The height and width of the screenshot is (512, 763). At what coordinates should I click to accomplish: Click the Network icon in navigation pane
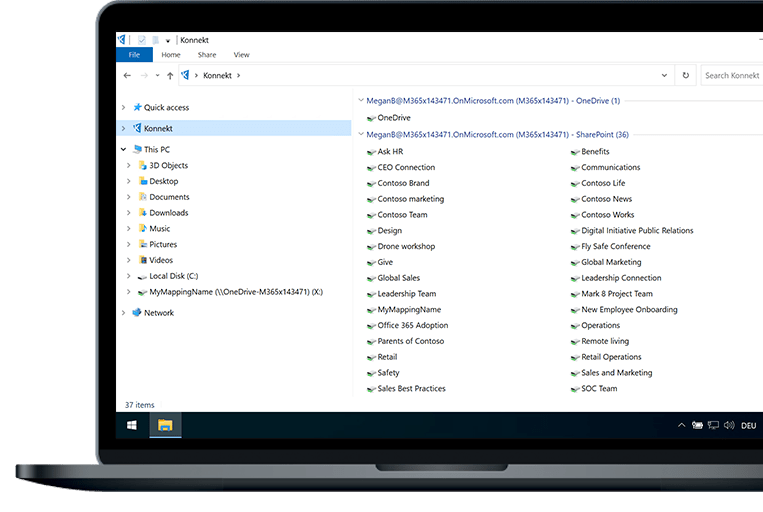(x=137, y=312)
